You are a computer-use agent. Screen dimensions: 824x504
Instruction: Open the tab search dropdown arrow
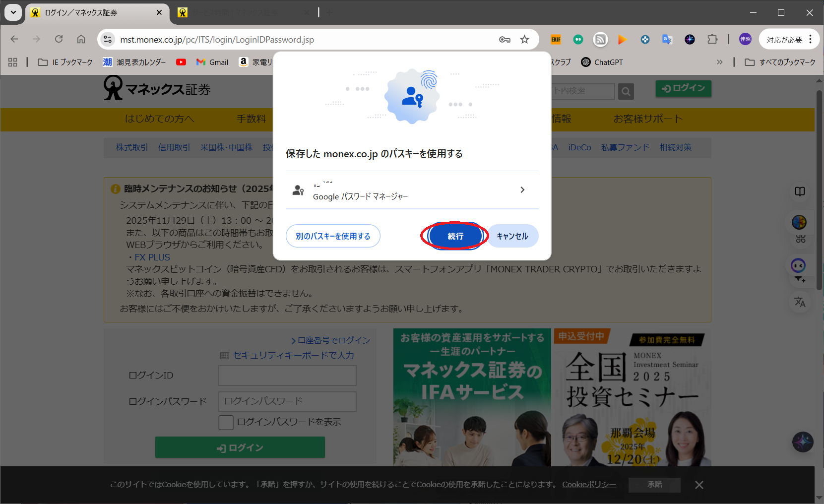(x=13, y=12)
